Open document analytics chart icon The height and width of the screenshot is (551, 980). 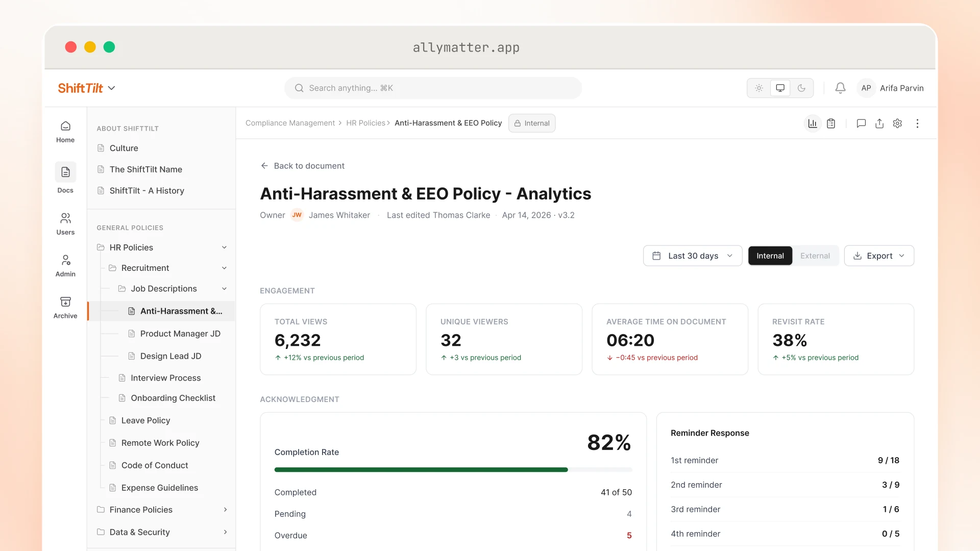[x=813, y=123]
